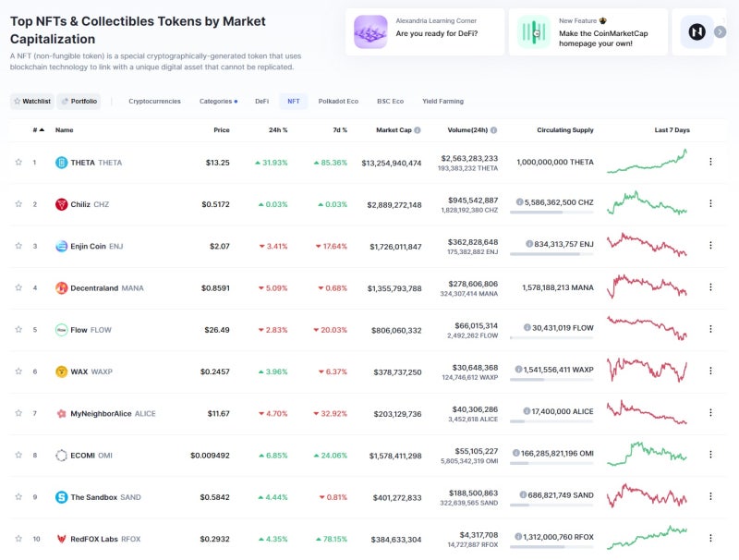Sort table by 24h % column
The image size is (739, 560).
coord(278,130)
